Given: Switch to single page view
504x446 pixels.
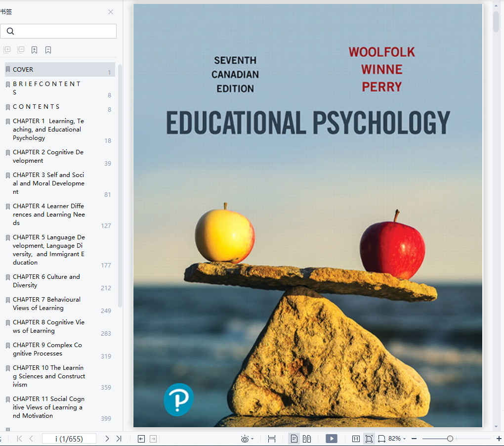Looking at the screenshot, I should click(294, 439).
